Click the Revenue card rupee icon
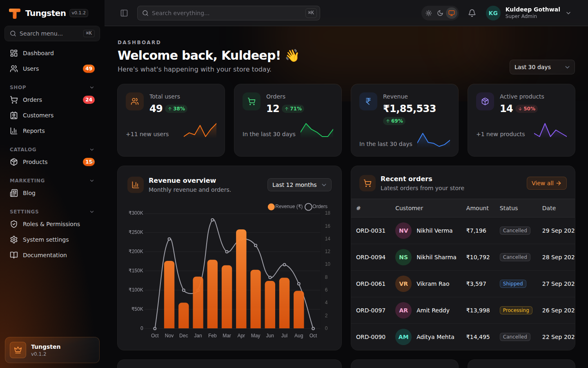Image resolution: width=588 pixels, height=368 pixels. (x=368, y=101)
